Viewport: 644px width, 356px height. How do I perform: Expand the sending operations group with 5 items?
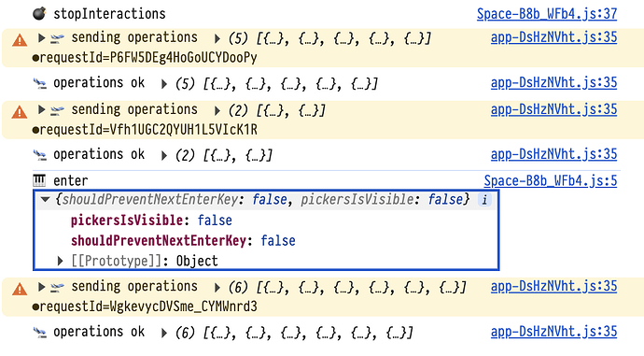pos(41,37)
